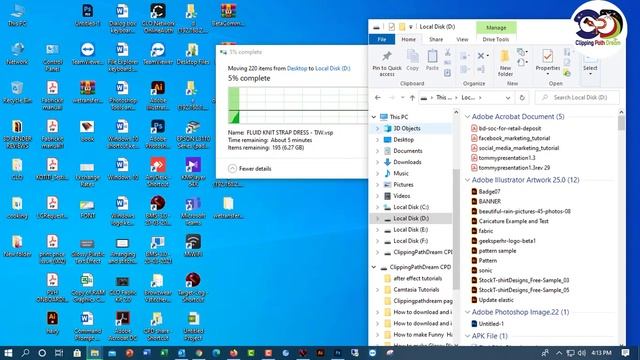
Task: Go up one level with the up arrow
Action: (x=412, y=98)
